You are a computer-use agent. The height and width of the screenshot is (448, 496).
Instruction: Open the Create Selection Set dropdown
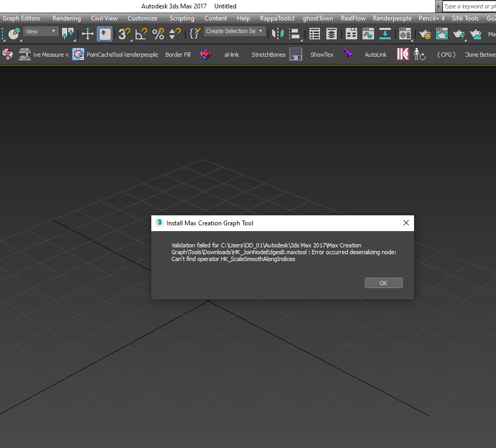point(234,31)
